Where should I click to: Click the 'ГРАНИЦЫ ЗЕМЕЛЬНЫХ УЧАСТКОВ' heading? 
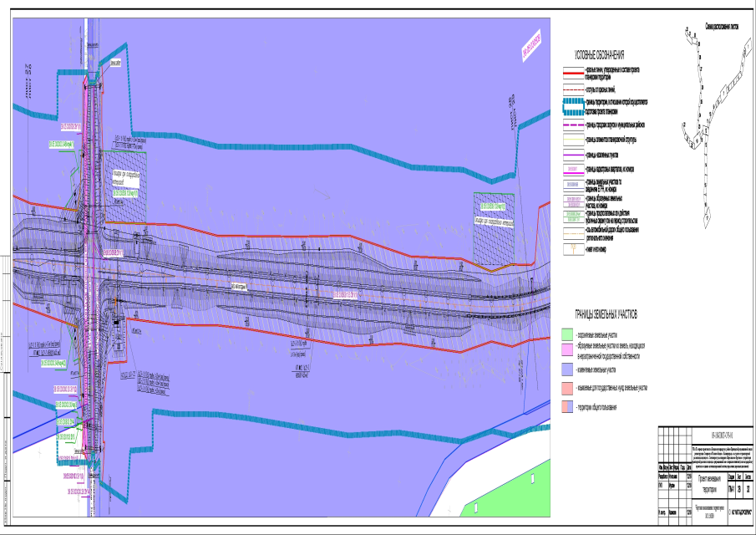[605, 315]
